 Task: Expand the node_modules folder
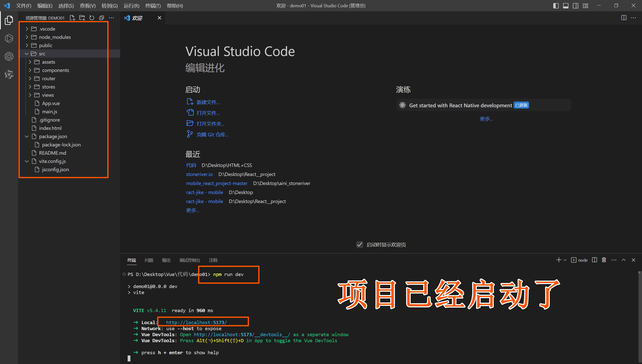pos(27,37)
